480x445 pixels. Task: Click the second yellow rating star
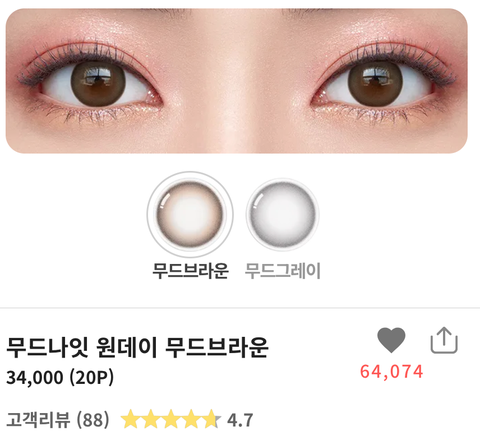pos(151,419)
